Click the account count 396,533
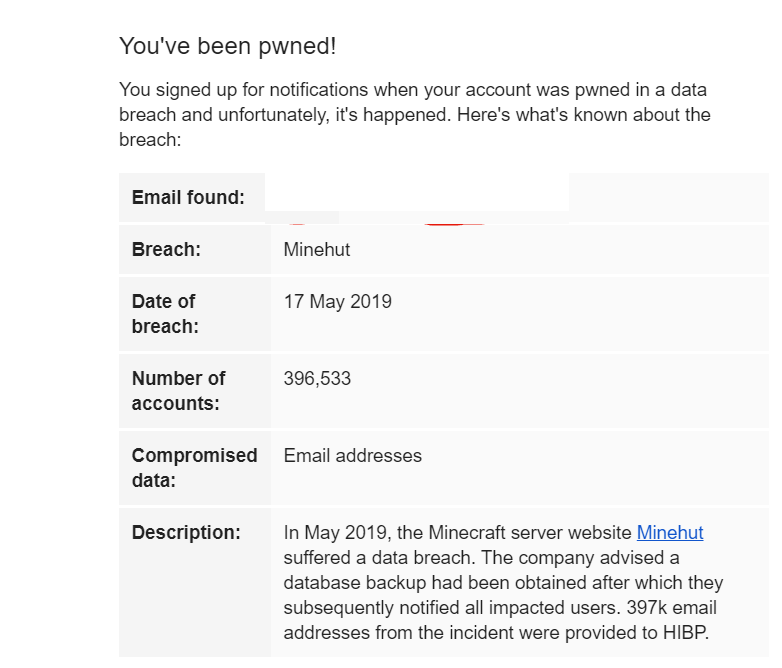The image size is (782, 668). tap(317, 379)
